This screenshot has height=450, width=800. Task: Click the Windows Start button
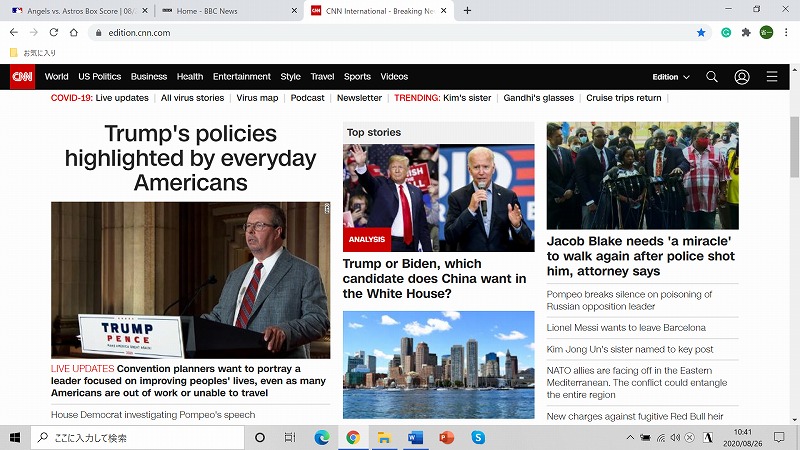coord(15,438)
